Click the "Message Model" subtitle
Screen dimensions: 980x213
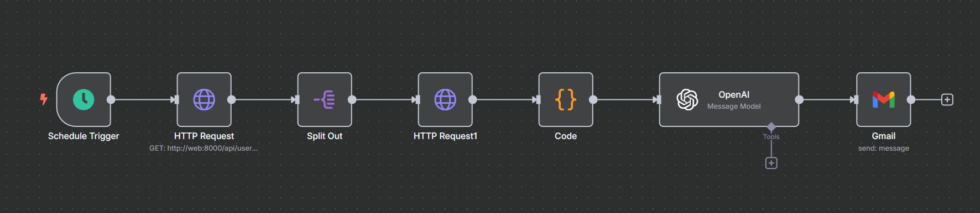[734, 106]
